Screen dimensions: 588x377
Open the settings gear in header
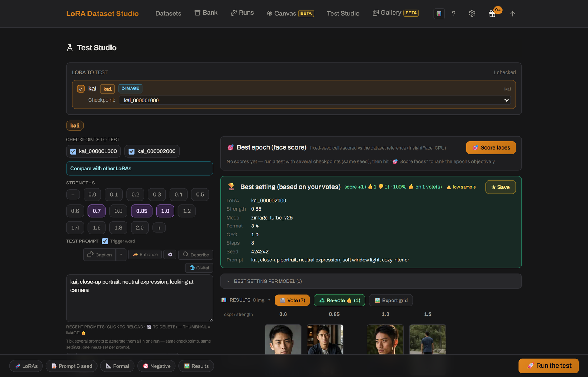(472, 14)
